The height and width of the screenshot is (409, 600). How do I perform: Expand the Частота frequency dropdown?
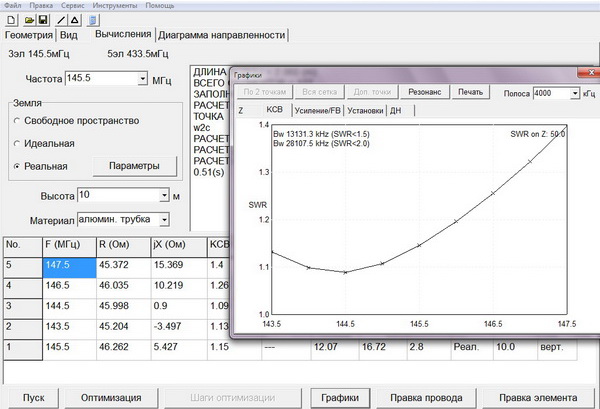pyautogui.click(x=142, y=79)
